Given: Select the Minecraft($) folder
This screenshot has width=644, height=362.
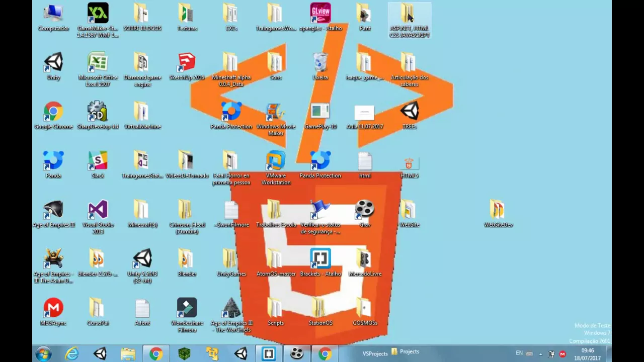Looking at the screenshot, I should point(142,214).
